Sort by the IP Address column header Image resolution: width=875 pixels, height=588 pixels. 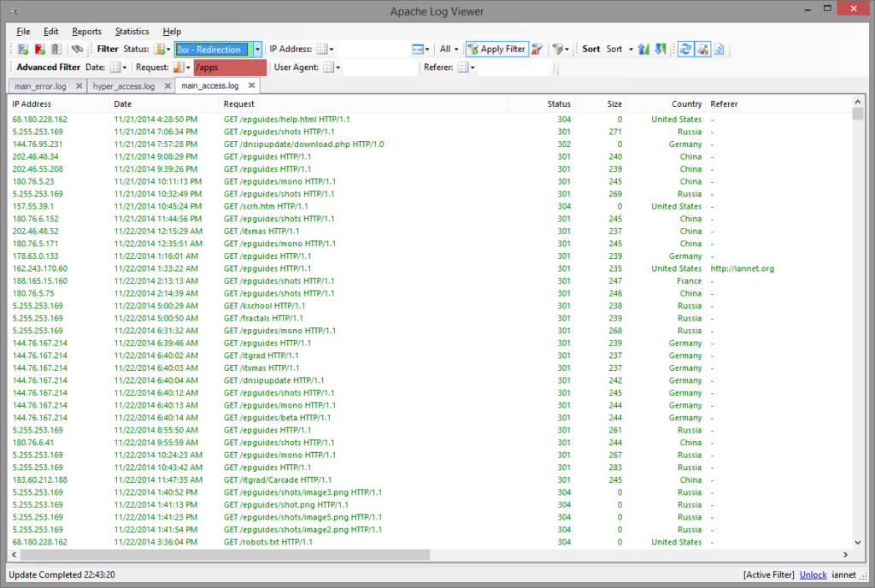pyautogui.click(x=59, y=103)
